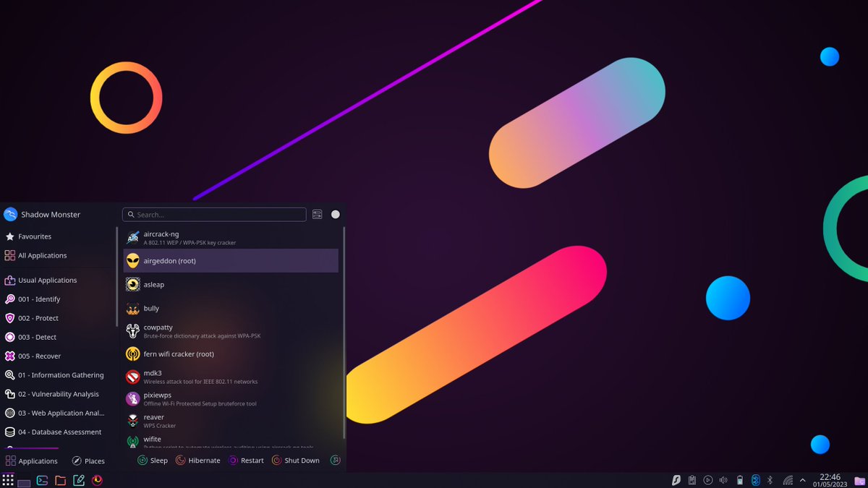Open the volume tray icon
The image size is (868, 488).
[723, 480]
